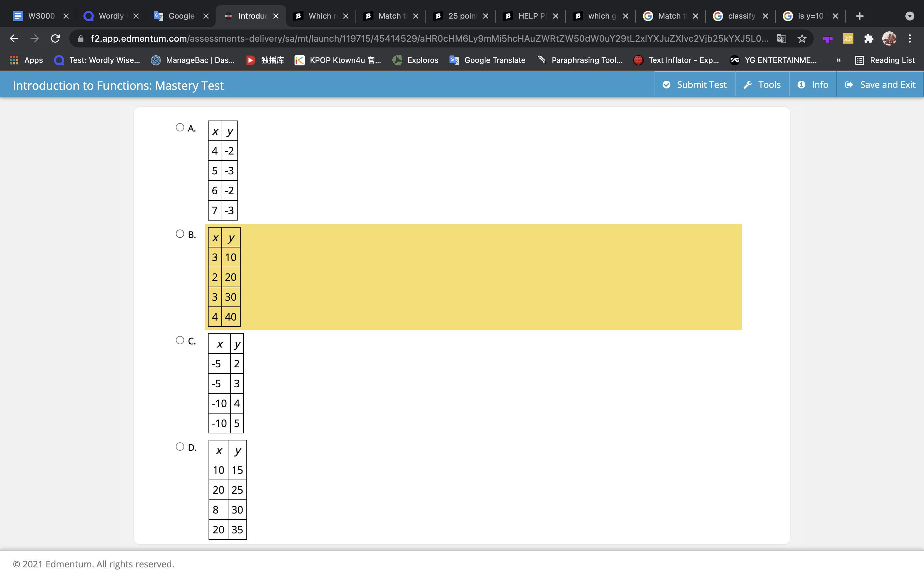Screen dimensions: 924x577
Task: Open the Chrome three-dot menu
Action: click(x=910, y=38)
